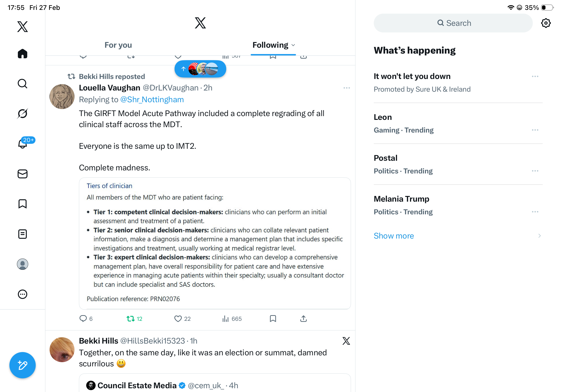Expand the Following tab dropdown arrow
Screen dimensions: 561x392
[x=293, y=45]
